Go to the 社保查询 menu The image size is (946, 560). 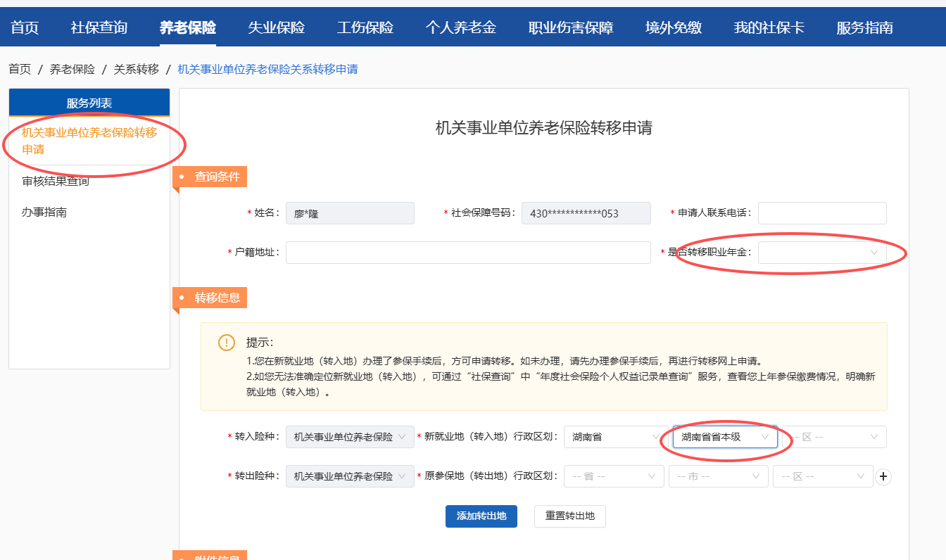pos(99,27)
